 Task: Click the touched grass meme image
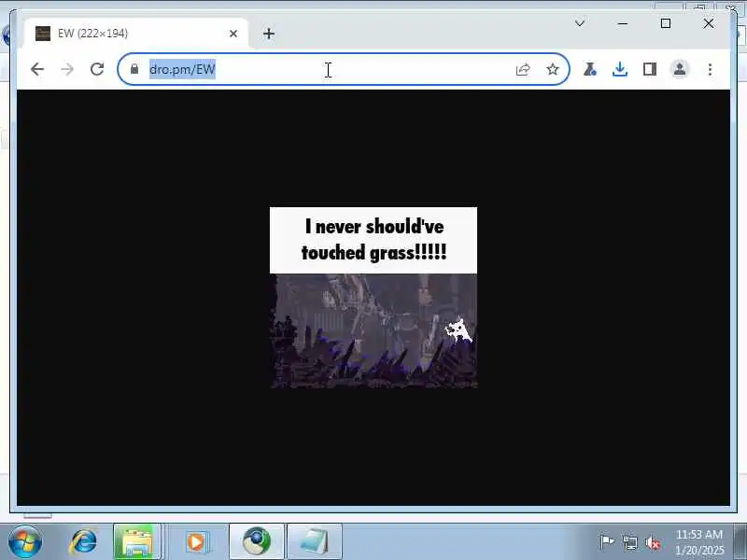click(373, 298)
